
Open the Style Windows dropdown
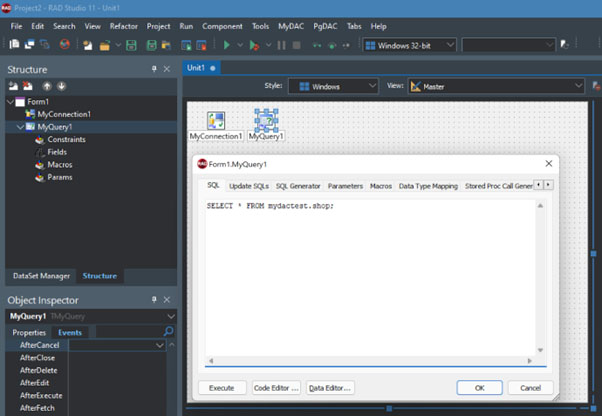click(x=333, y=86)
